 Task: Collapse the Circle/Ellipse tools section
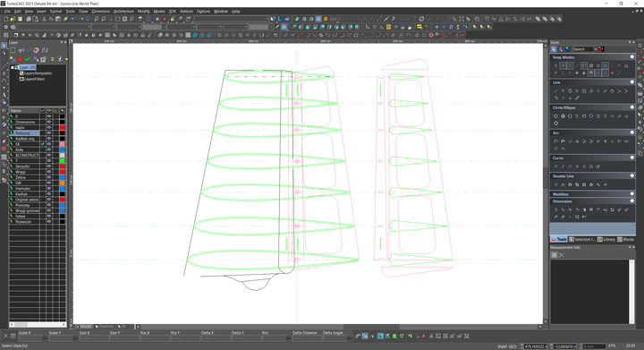click(x=632, y=107)
